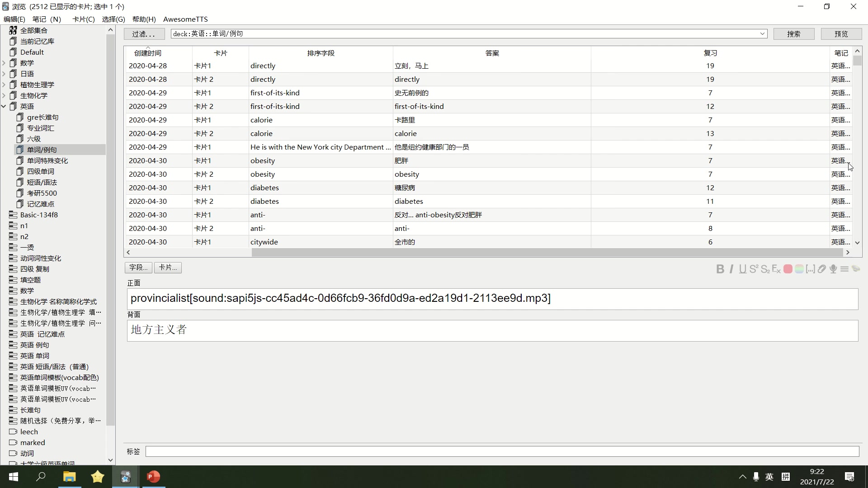This screenshot has width=868, height=488.
Task: Click the 字段... button
Action: point(138,267)
